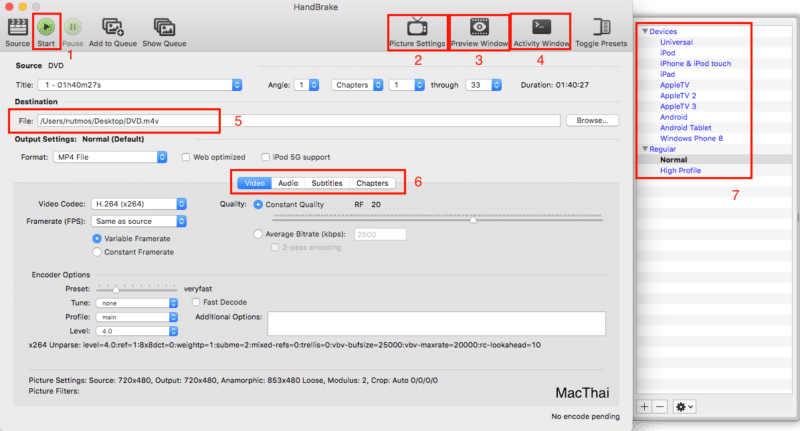
Task: Adjust the encoder Preset veryfast slider
Action: [116, 289]
